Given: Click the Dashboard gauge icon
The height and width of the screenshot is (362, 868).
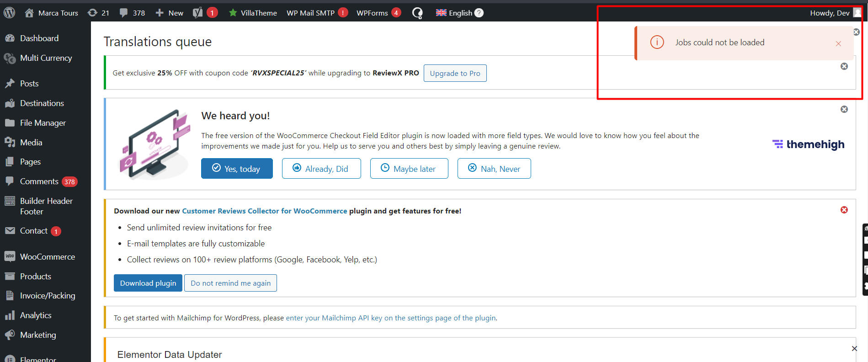Looking at the screenshot, I should tap(10, 38).
